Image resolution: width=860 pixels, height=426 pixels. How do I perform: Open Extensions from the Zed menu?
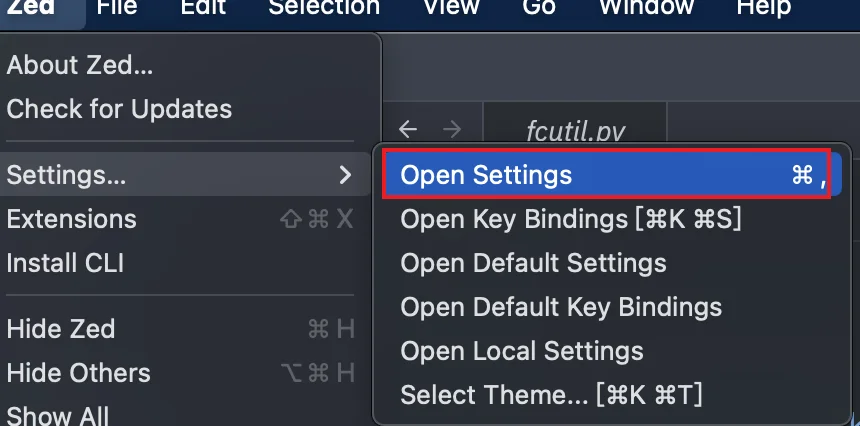[x=71, y=219]
